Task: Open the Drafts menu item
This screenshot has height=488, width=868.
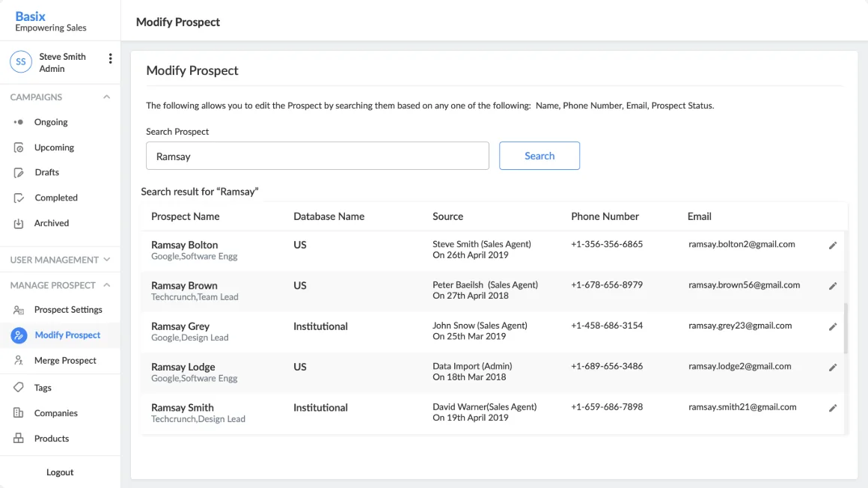Action: 46,172
